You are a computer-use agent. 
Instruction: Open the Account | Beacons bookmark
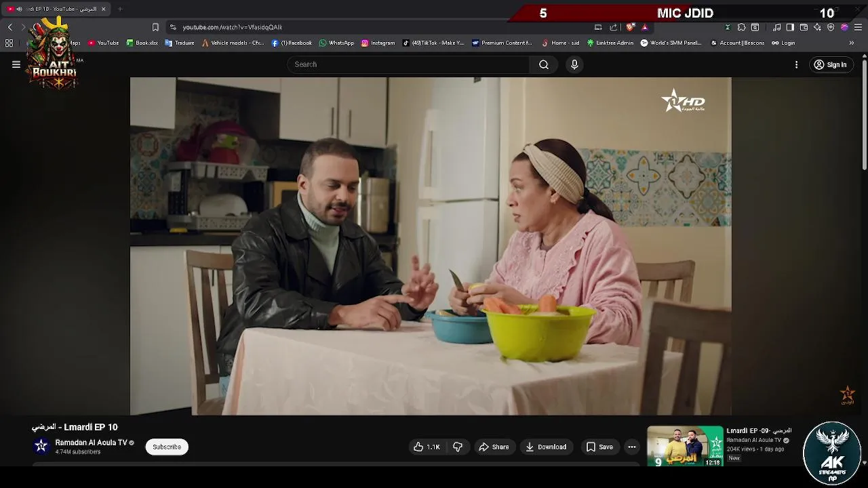point(737,43)
